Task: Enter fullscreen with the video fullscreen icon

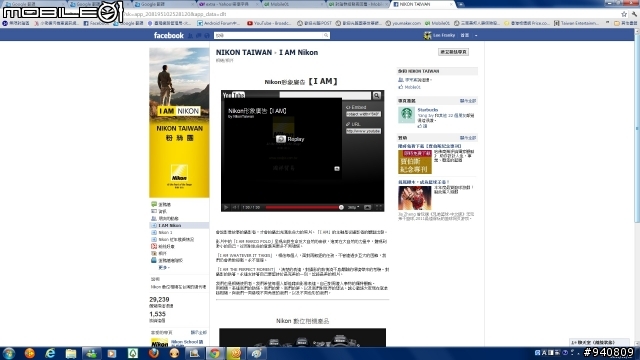Action: tap(378, 207)
